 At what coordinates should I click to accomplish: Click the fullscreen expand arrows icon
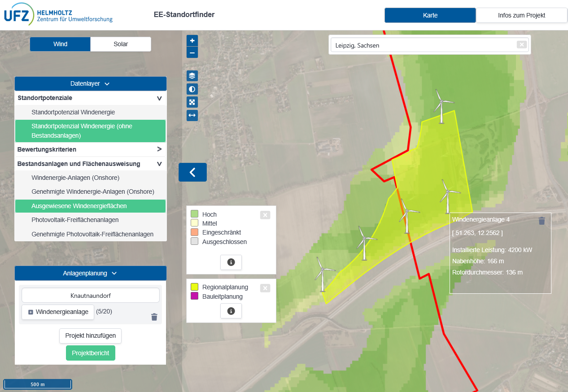point(192,102)
